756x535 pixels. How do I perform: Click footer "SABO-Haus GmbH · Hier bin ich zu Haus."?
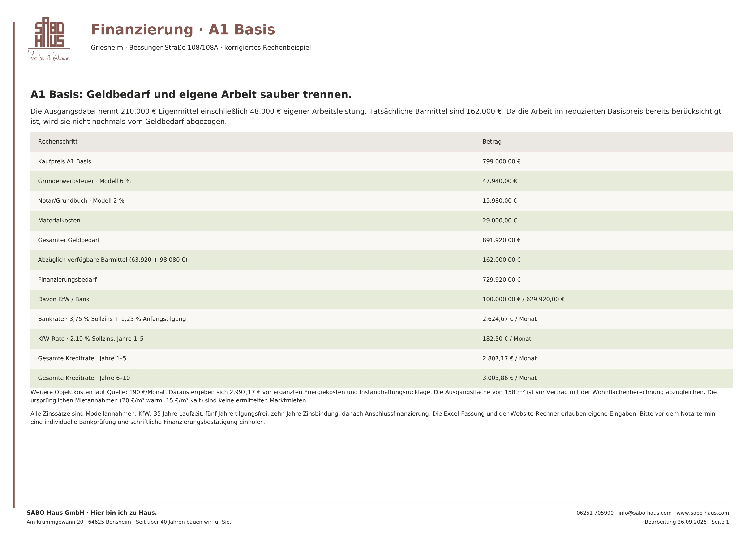tap(91, 513)
